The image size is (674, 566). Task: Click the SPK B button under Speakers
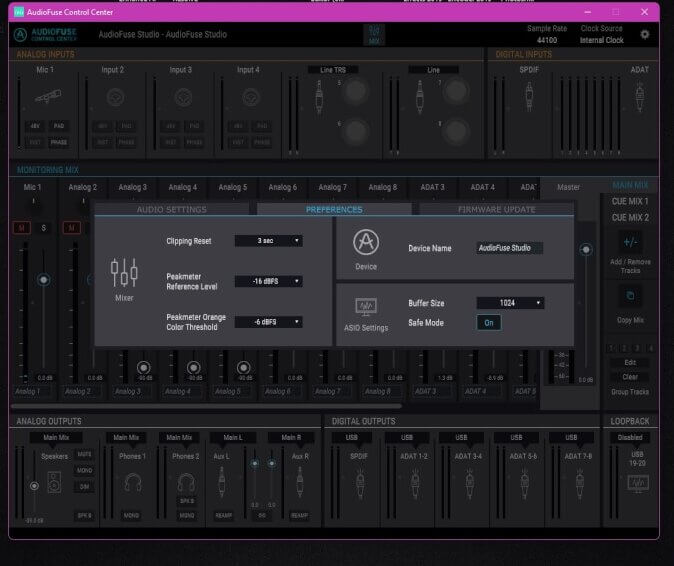click(84, 515)
